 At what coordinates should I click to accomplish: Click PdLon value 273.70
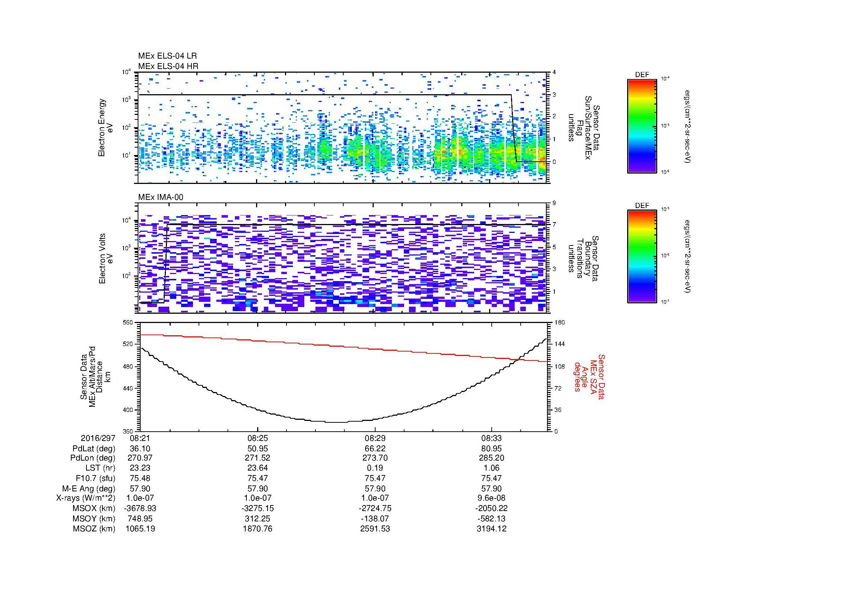pyautogui.click(x=375, y=458)
